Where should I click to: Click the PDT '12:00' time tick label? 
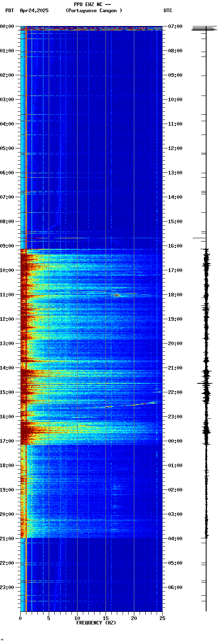(x=7, y=319)
